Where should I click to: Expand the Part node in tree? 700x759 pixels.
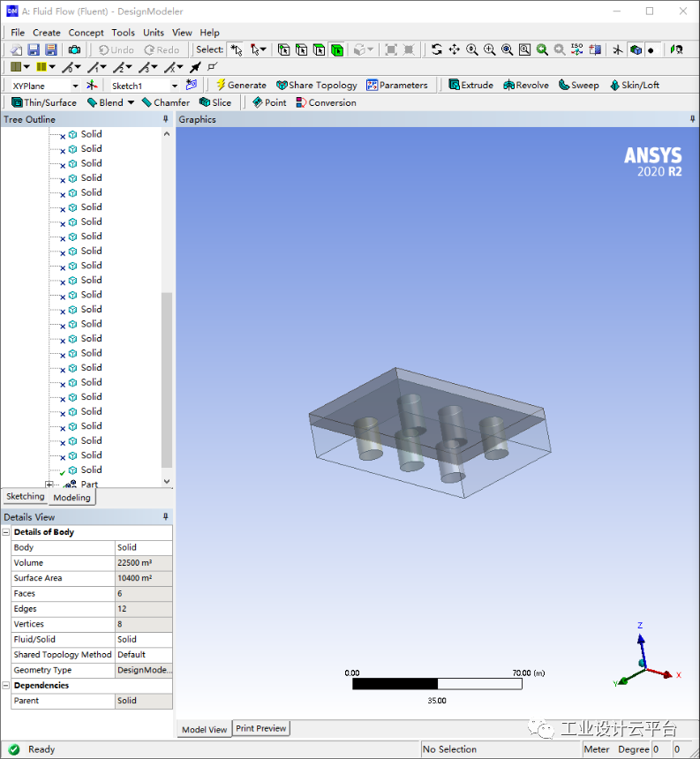[x=49, y=484]
